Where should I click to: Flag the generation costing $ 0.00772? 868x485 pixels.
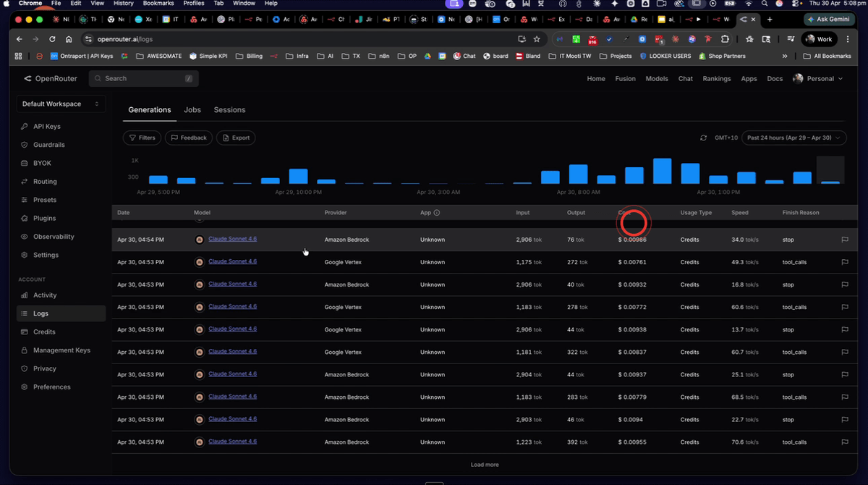coord(844,307)
